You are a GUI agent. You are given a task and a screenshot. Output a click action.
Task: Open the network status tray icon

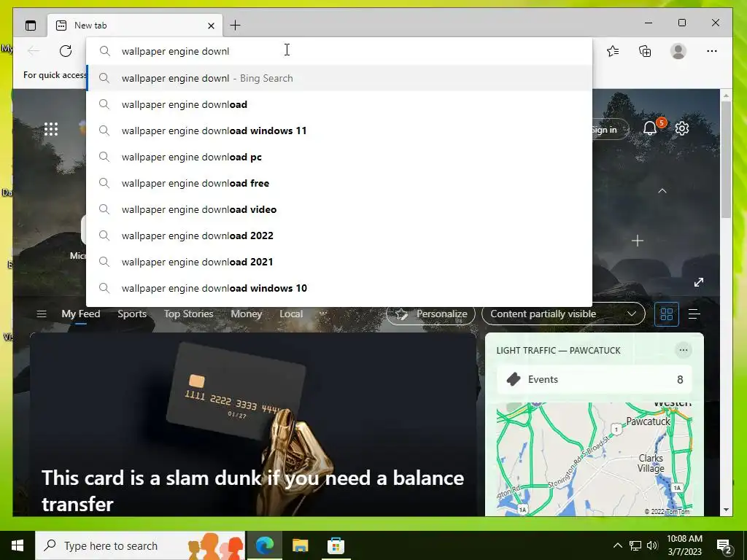pos(635,545)
